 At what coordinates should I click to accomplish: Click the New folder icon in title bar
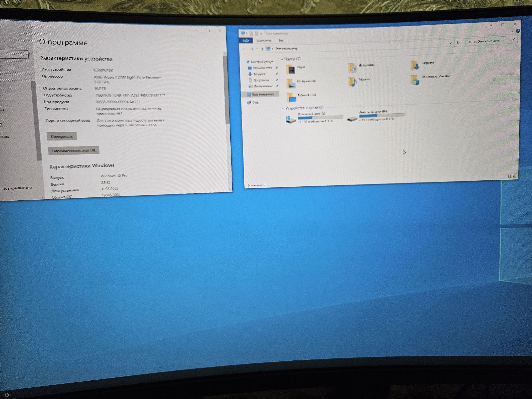click(x=256, y=33)
